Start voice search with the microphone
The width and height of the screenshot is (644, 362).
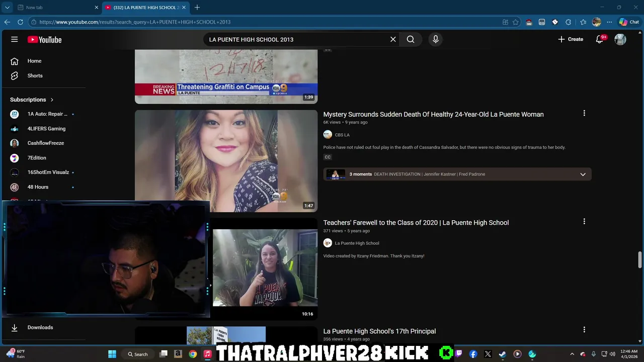(436, 39)
